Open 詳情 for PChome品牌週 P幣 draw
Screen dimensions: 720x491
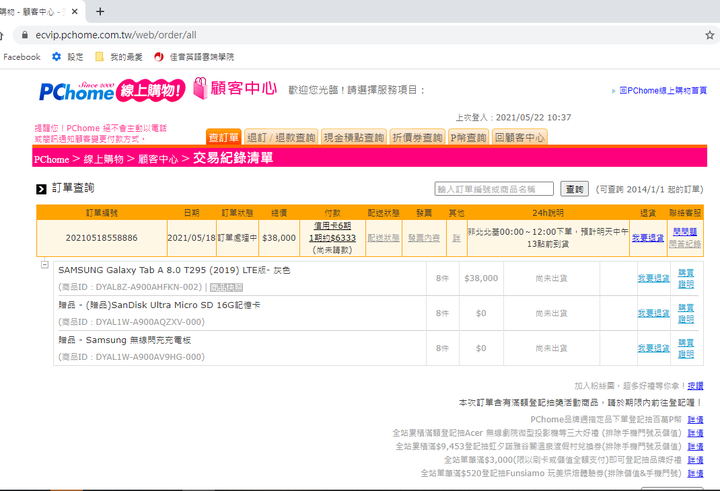pos(695,419)
